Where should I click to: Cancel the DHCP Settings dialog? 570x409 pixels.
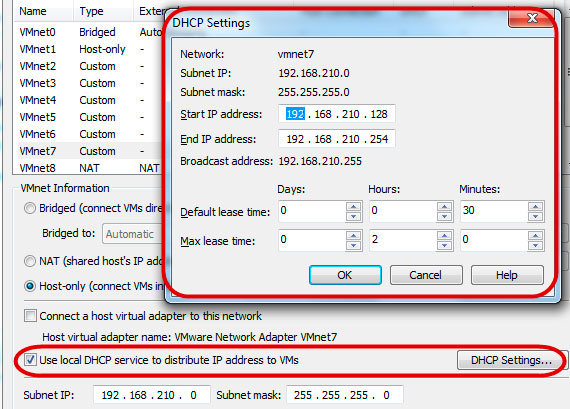click(426, 275)
